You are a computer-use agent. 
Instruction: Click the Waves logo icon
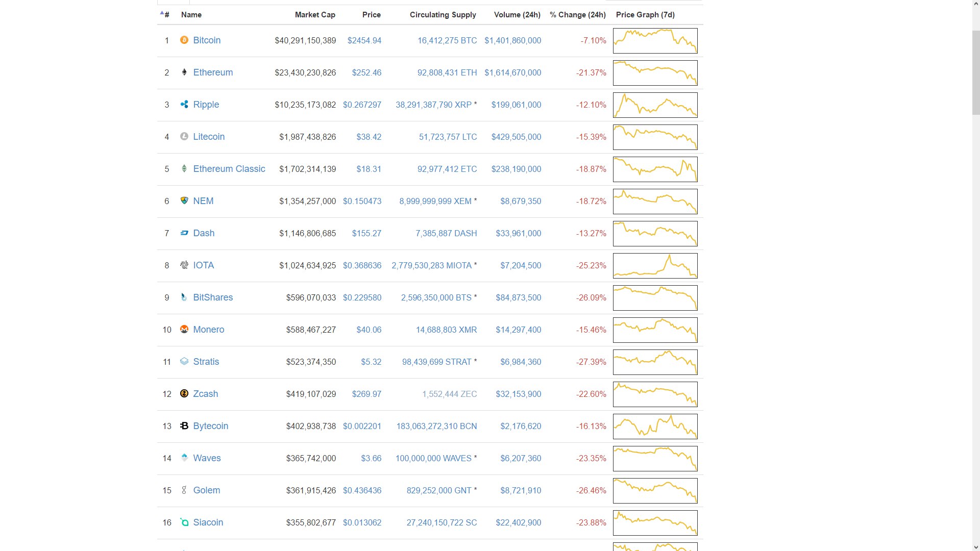click(184, 458)
